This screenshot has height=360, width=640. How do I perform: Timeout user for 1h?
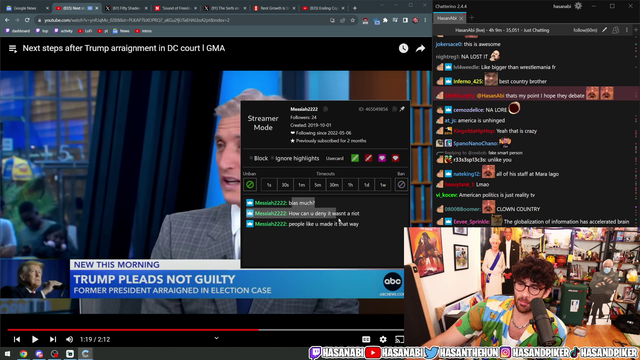pyautogui.click(x=351, y=185)
